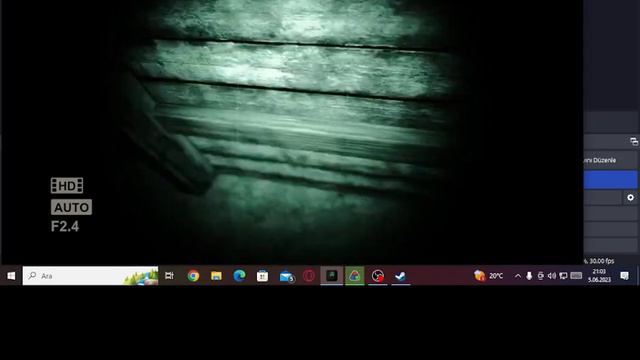Click the blue button in OBS controls

point(610,180)
